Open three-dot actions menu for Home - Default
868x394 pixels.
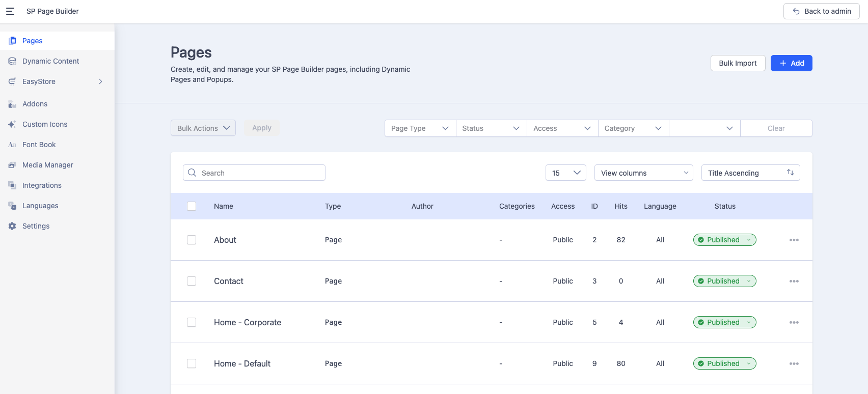(x=794, y=363)
